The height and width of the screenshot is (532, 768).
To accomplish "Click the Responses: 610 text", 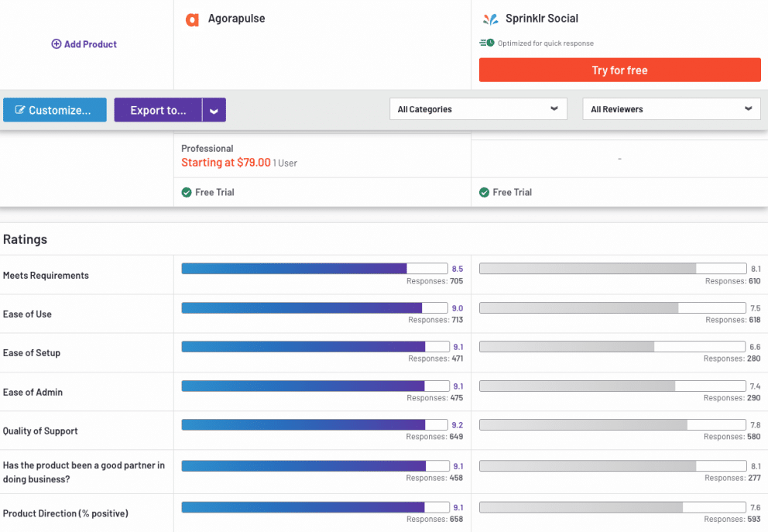I will (x=732, y=281).
